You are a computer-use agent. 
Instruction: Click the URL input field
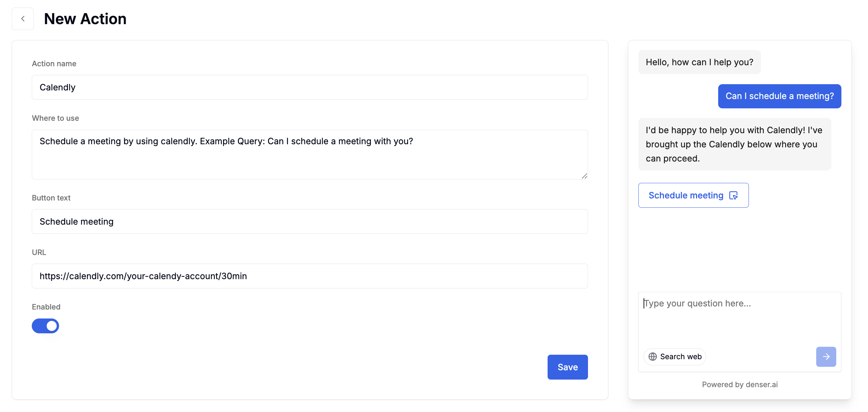310,276
